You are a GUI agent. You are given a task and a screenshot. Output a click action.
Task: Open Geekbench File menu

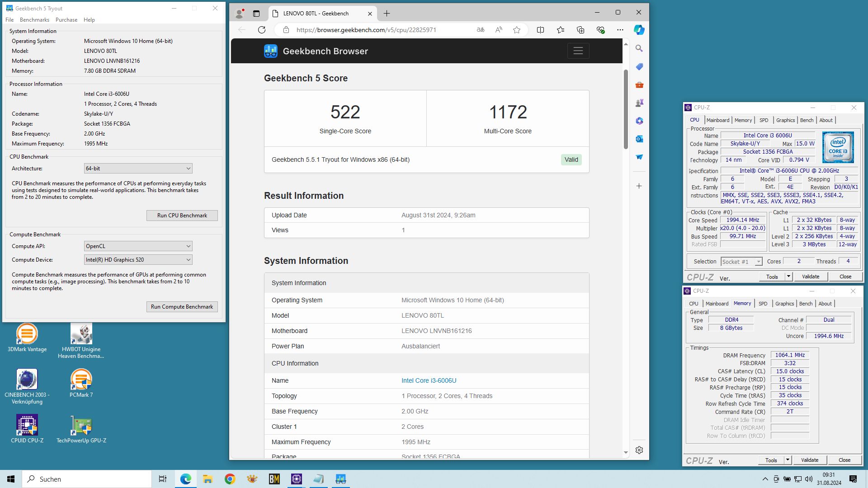pos(9,20)
